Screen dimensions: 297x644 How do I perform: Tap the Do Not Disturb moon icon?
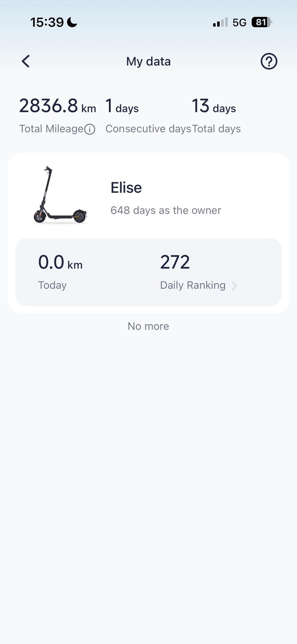click(72, 22)
